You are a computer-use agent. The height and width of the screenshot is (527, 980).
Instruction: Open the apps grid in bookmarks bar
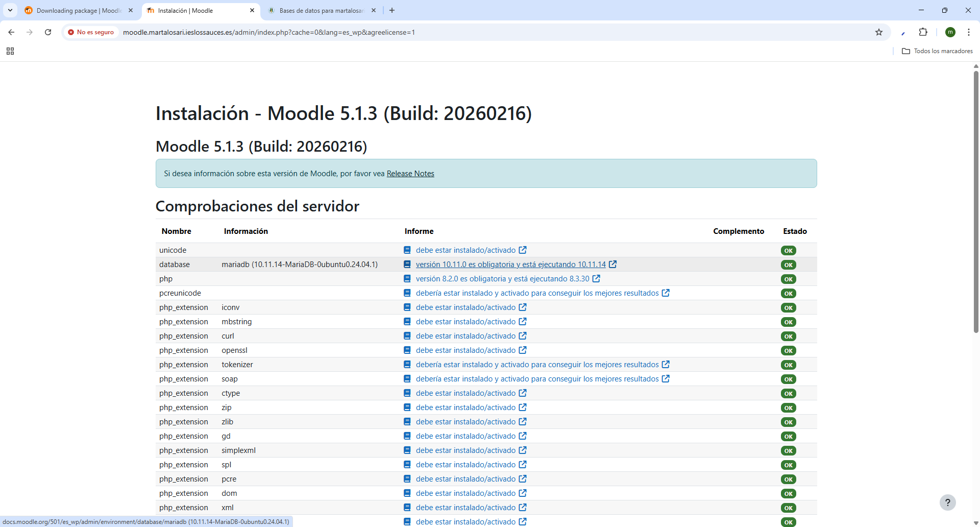10,51
